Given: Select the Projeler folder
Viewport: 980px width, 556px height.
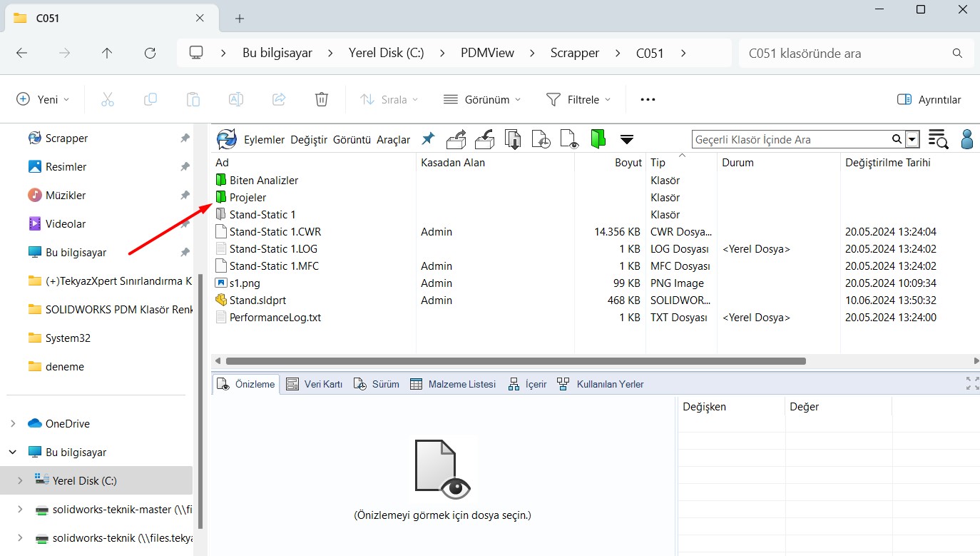Looking at the screenshot, I should [247, 197].
